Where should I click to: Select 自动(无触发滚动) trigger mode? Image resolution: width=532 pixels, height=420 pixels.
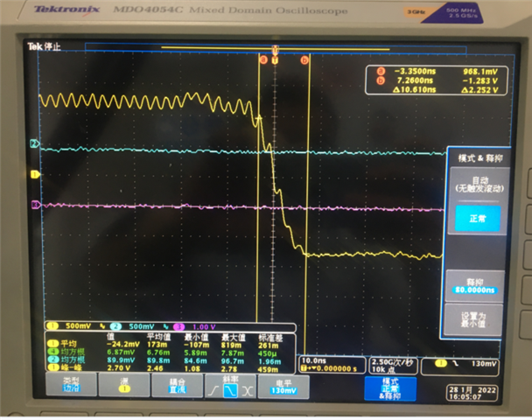479,185
